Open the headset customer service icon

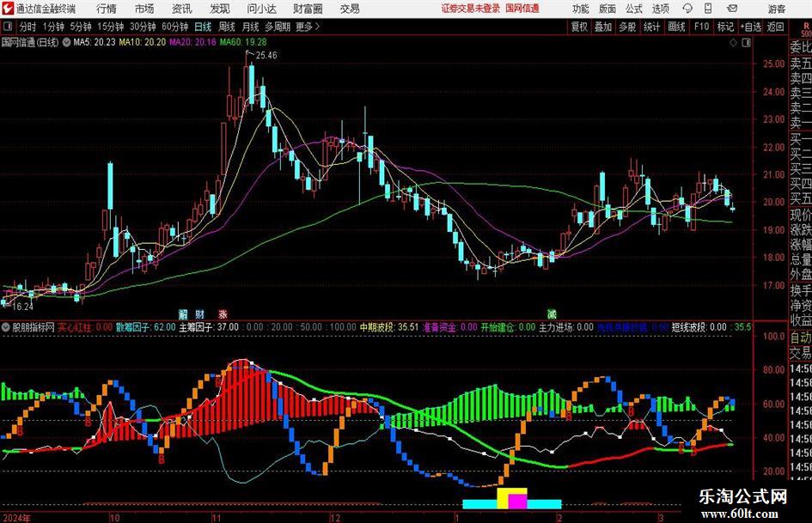click(x=687, y=9)
